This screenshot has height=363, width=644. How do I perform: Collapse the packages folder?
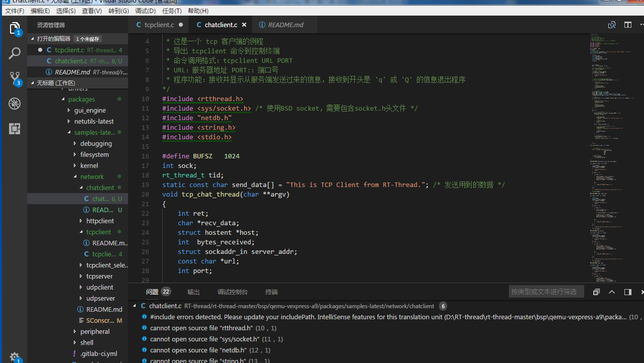coord(63,99)
